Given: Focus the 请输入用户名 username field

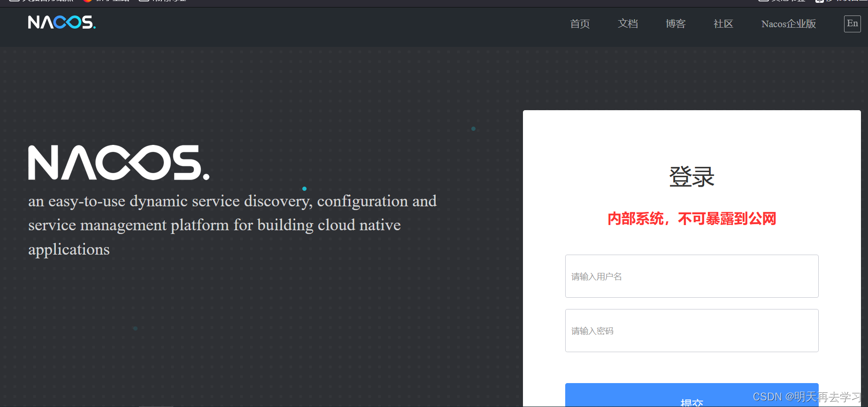Looking at the screenshot, I should (x=692, y=276).
